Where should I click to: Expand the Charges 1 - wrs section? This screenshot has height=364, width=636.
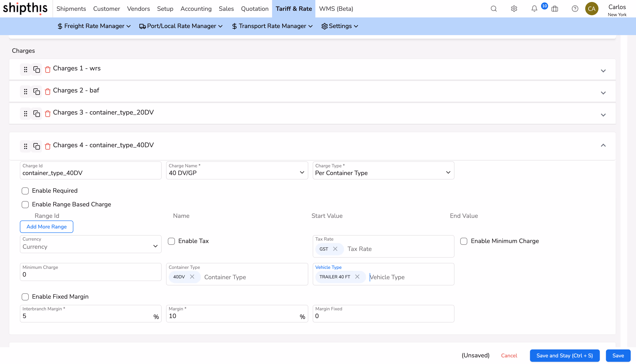[x=603, y=71]
